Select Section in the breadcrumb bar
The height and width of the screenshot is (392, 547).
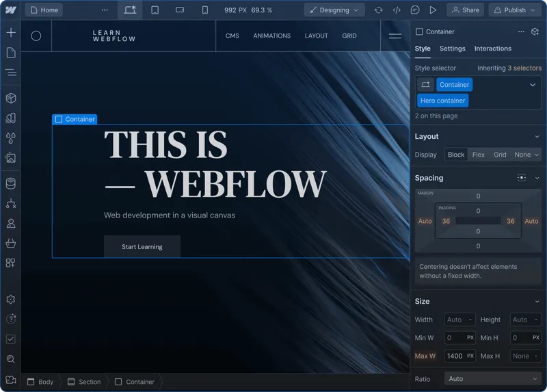[84, 382]
